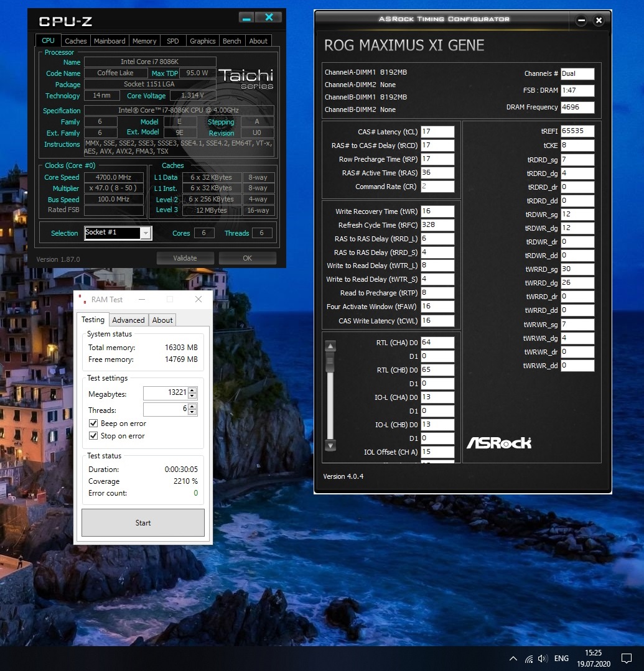Click the tCKE value field

click(577, 146)
